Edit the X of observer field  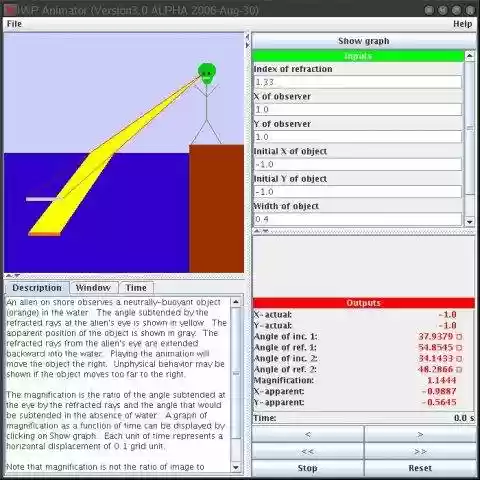[x=358, y=109]
